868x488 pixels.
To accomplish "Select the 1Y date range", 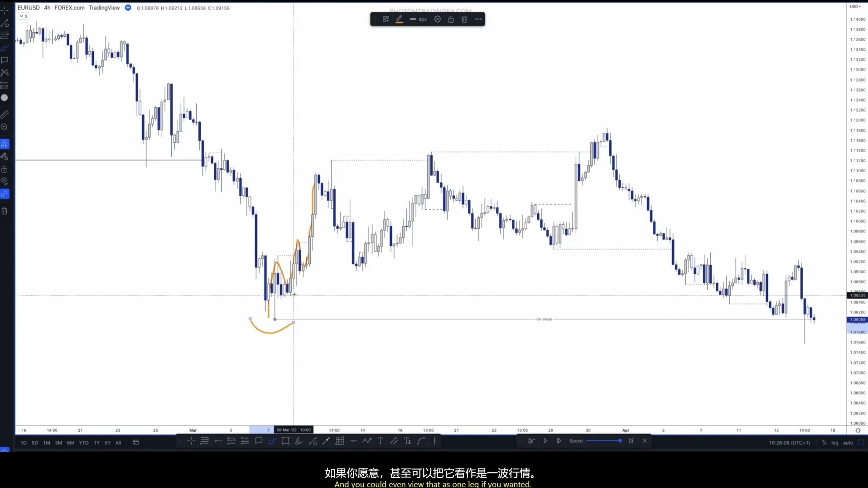I will (96, 443).
